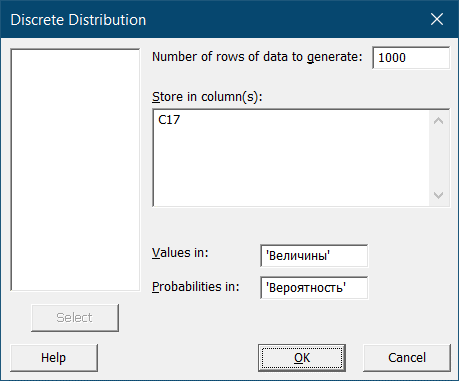Click the OK button
The height and width of the screenshot is (381, 459).
click(x=302, y=358)
